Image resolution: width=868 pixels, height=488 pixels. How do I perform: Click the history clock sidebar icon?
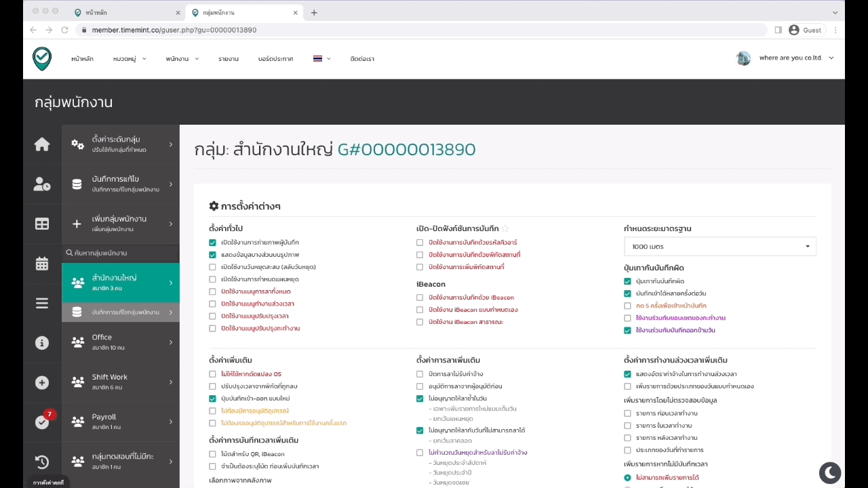(x=42, y=462)
